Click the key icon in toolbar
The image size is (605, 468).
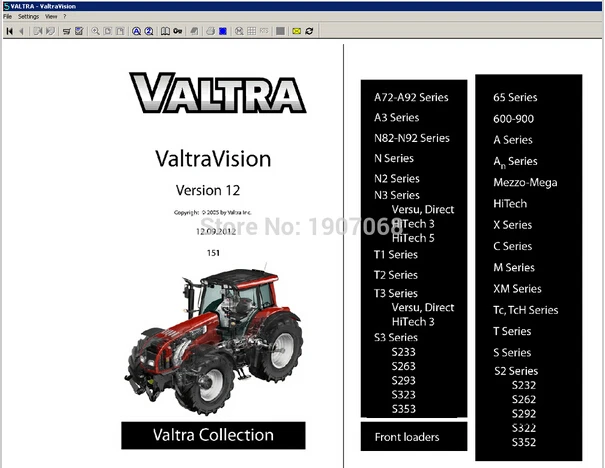coord(177,31)
